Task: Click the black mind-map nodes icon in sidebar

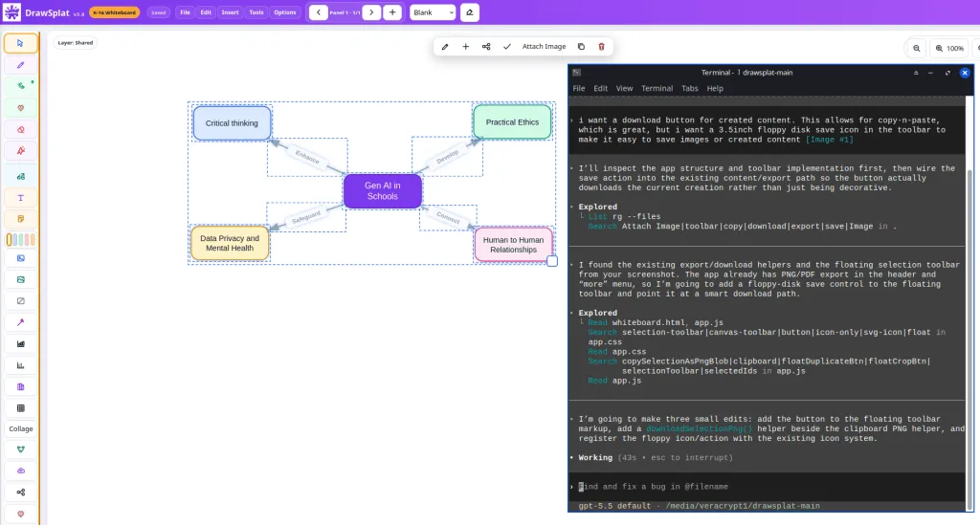Action: tap(21, 492)
